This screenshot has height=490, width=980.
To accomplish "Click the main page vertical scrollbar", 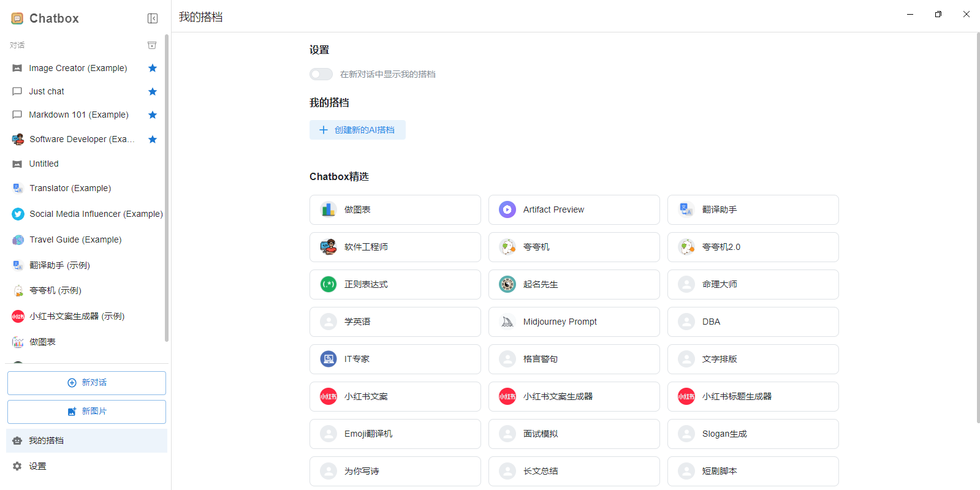I will [x=978, y=227].
